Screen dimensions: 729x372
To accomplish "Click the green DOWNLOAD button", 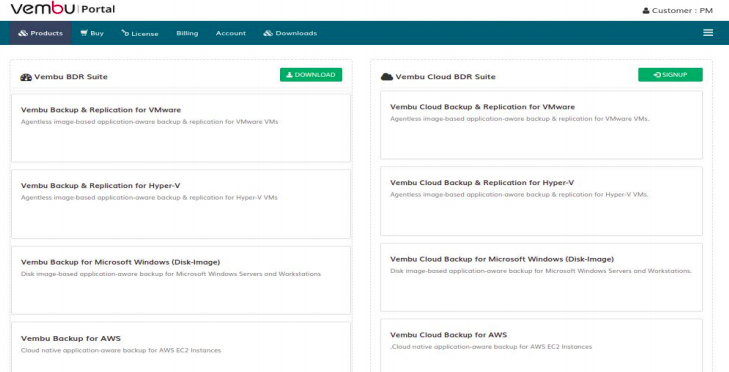I will [x=311, y=75].
